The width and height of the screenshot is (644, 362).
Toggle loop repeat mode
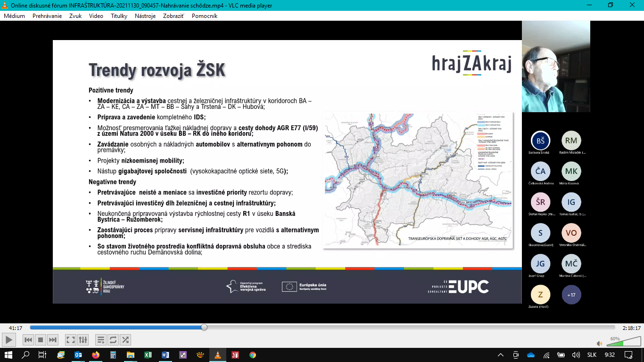click(113, 339)
